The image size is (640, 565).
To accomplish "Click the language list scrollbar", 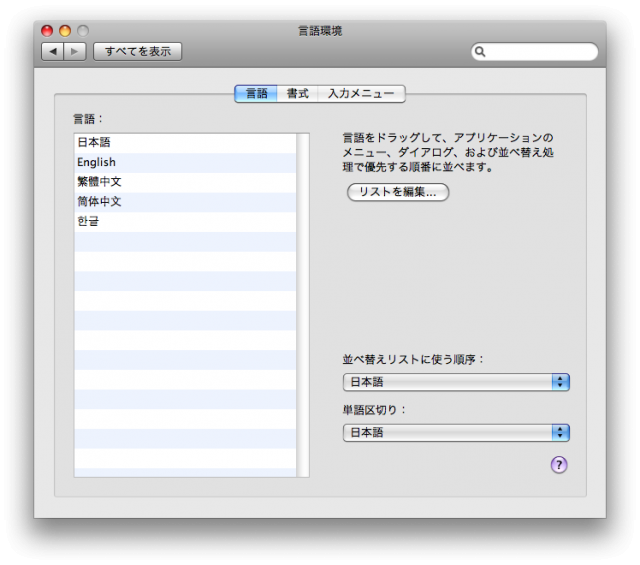I will click(x=303, y=305).
